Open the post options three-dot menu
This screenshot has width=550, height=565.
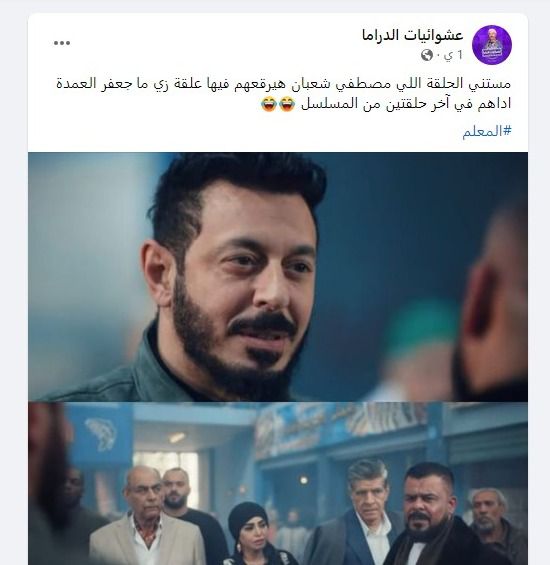pos(62,43)
